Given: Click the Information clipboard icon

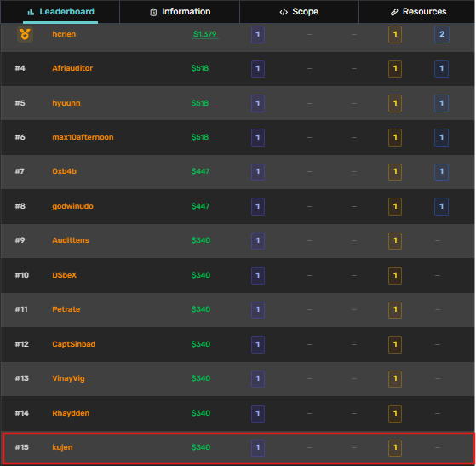Looking at the screenshot, I should (x=153, y=12).
